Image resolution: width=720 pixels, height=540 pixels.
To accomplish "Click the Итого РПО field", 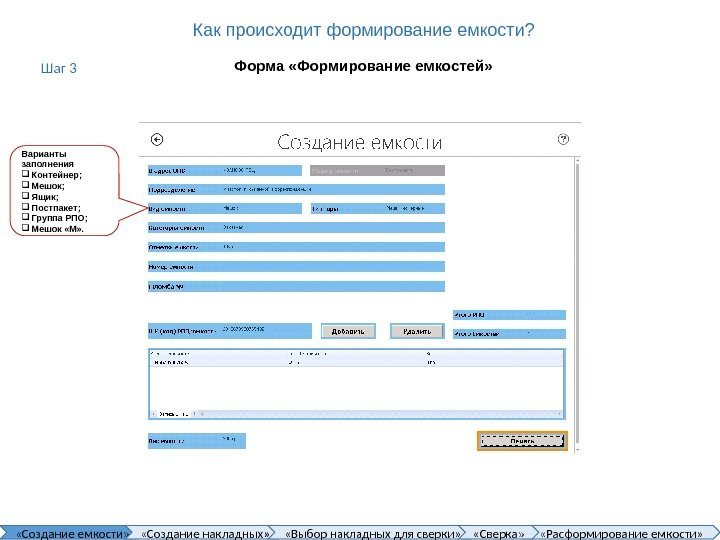I will (509, 315).
